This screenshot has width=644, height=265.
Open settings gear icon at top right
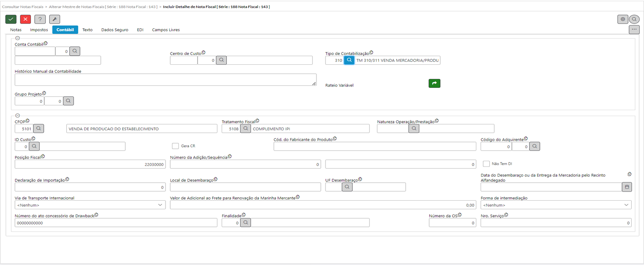622,19
